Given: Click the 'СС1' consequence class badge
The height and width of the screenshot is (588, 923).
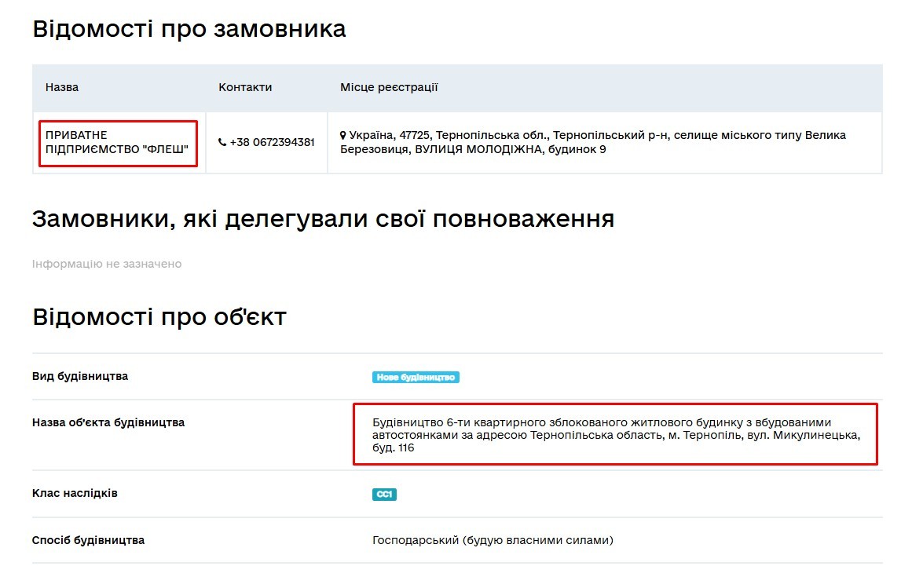Looking at the screenshot, I should click(384, 495).
